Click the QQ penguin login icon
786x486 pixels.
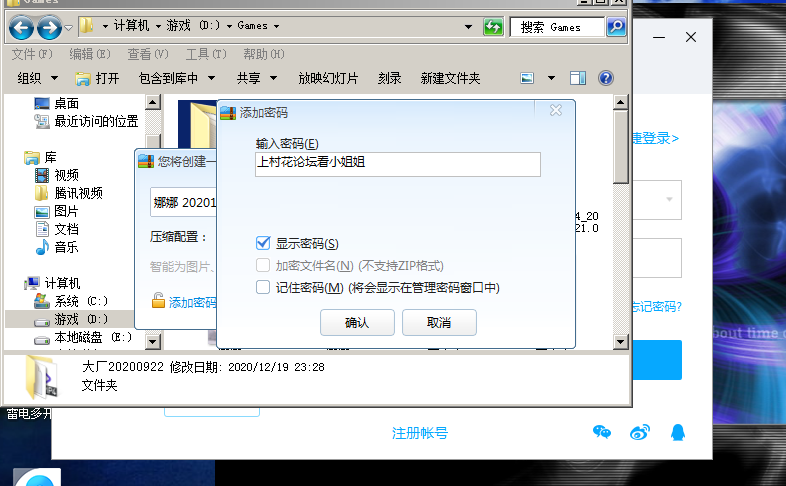pos(678,432)
